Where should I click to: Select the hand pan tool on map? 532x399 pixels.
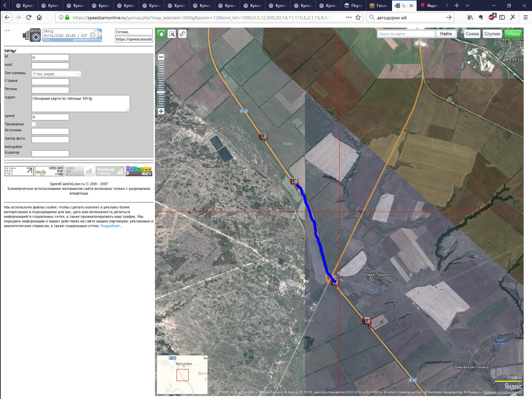coord(161,34)
